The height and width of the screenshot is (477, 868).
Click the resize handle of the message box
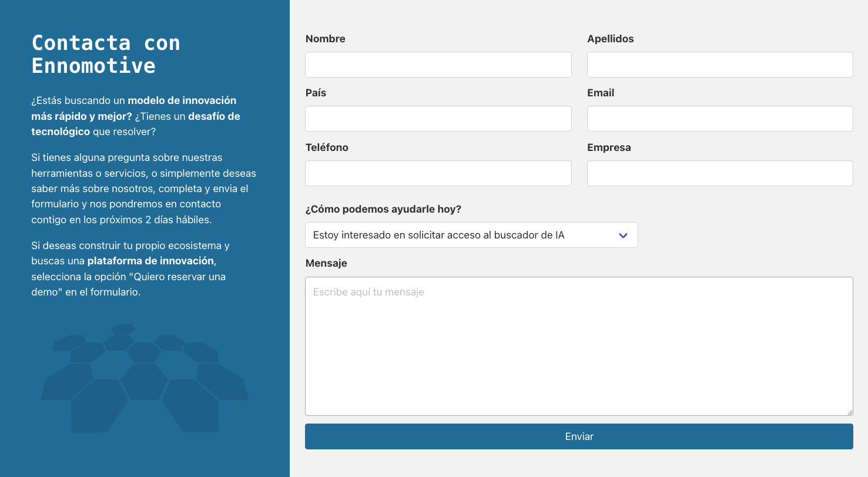(x=849, y=412)
